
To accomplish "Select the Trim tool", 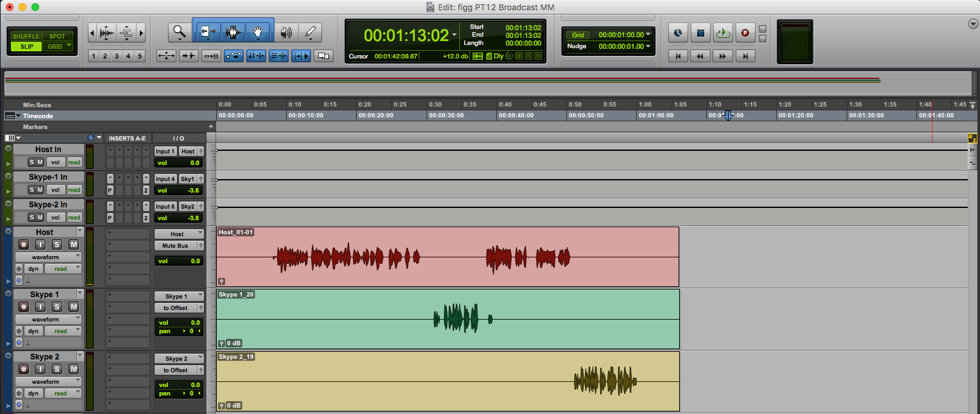I will click(207, 31).
